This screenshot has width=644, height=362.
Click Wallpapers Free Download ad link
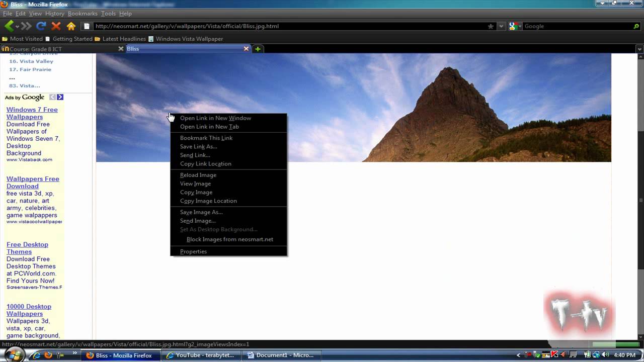[33, 183]
